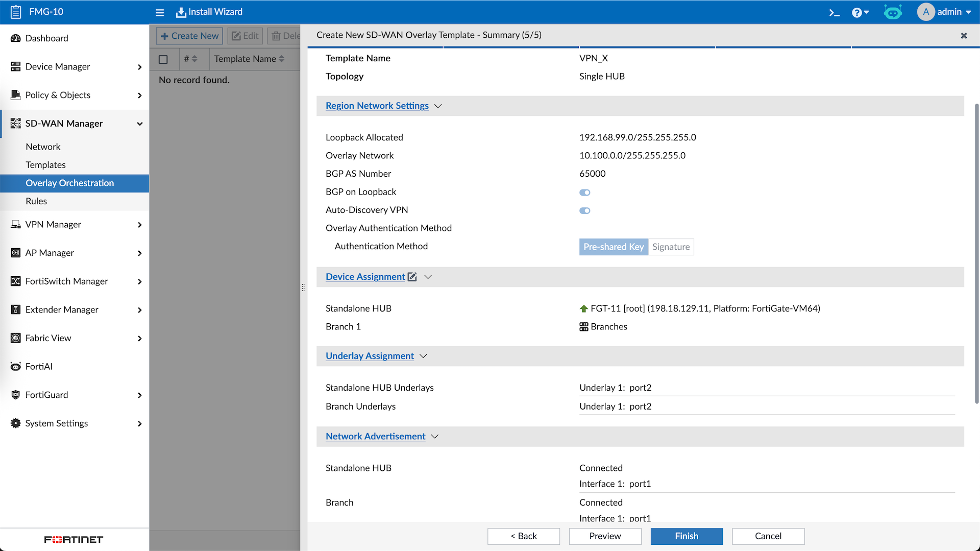Viewport: 980px width, 551px height.
Task: Click the Dashboard gauge icon
Action: [x=16, y=38]
